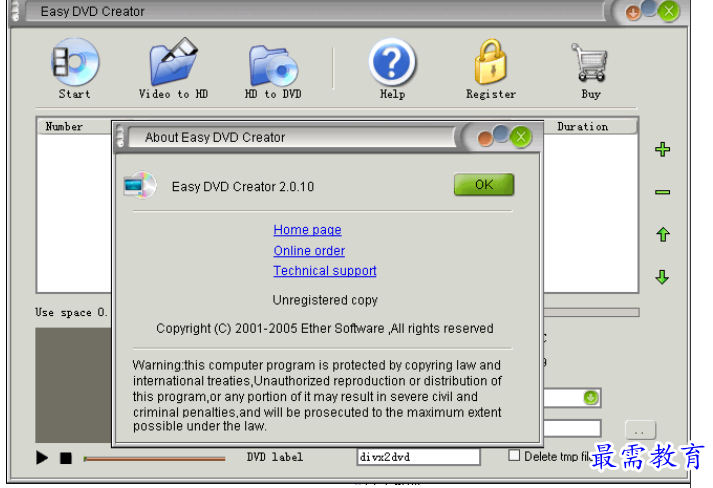Click the Register padlock icon
Screen dimensions: 713x488
click(x=491, y=62)
